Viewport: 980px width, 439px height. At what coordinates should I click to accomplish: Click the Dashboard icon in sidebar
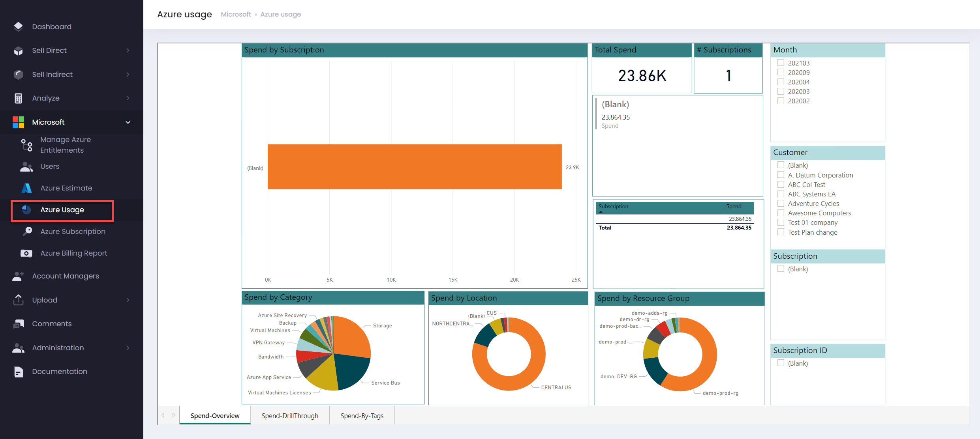tap(18, 26)
